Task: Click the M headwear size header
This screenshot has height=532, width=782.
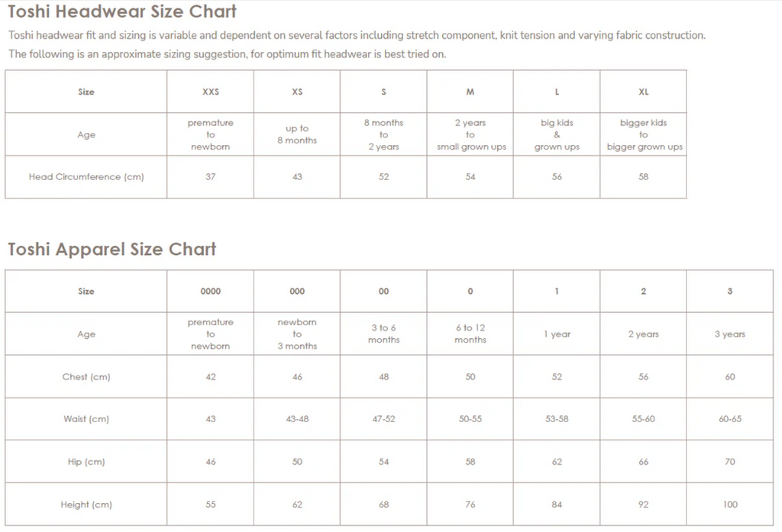Action: (470, 92)
